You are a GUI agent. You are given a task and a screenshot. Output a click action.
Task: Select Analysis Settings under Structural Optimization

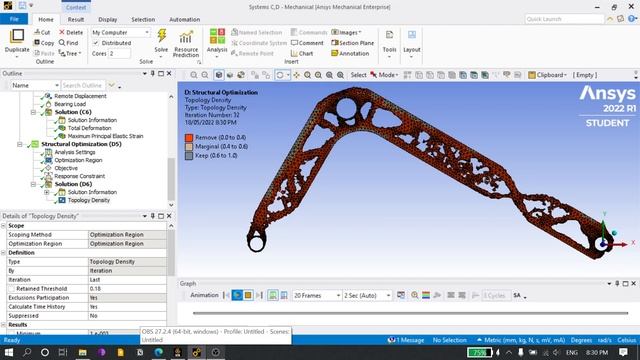coord(75,152)
